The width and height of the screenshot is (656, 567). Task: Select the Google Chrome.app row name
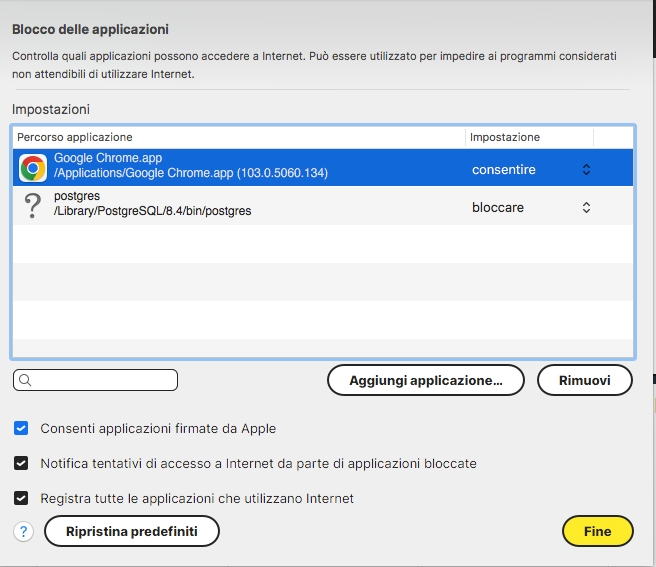(x=108, y=158)
